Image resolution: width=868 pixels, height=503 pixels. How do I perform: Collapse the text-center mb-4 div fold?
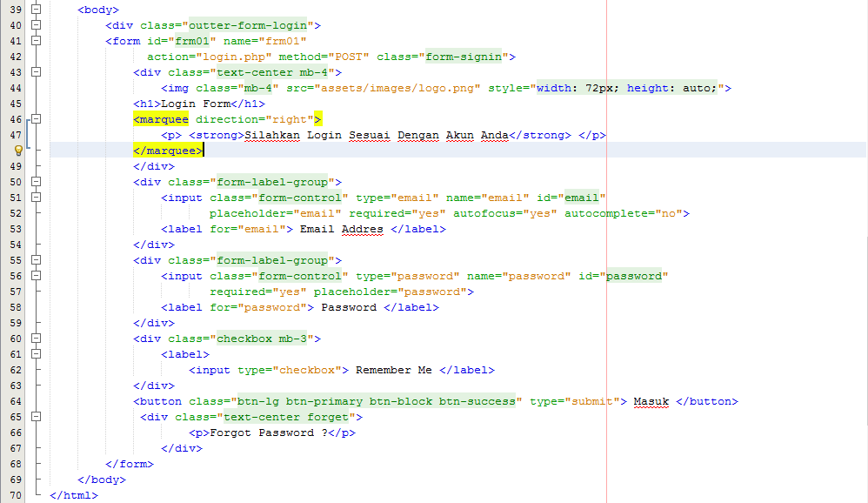click(36, 72)
